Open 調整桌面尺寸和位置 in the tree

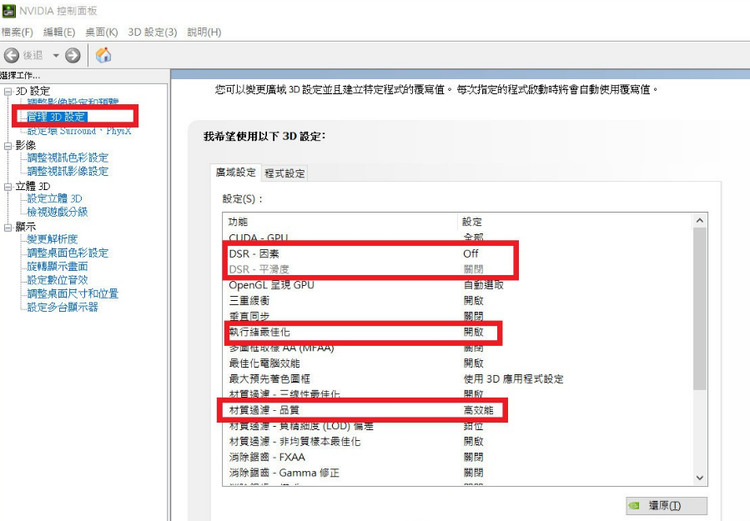point(72,294)
